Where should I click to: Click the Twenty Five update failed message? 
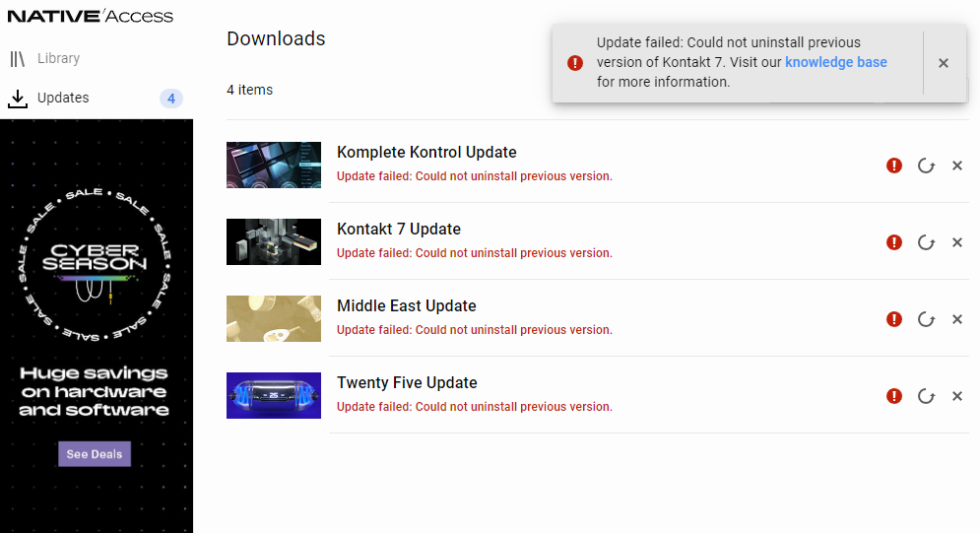(x=475, y=407)
